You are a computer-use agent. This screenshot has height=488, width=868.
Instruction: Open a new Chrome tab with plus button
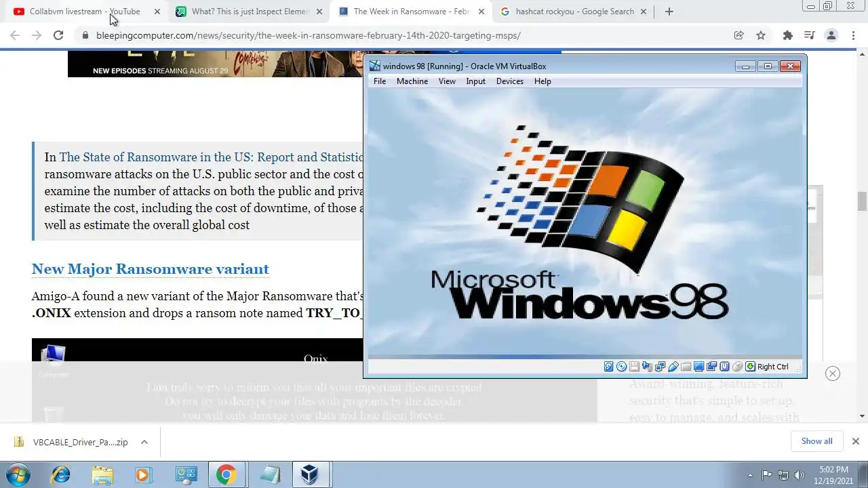[x=669, y=12]
